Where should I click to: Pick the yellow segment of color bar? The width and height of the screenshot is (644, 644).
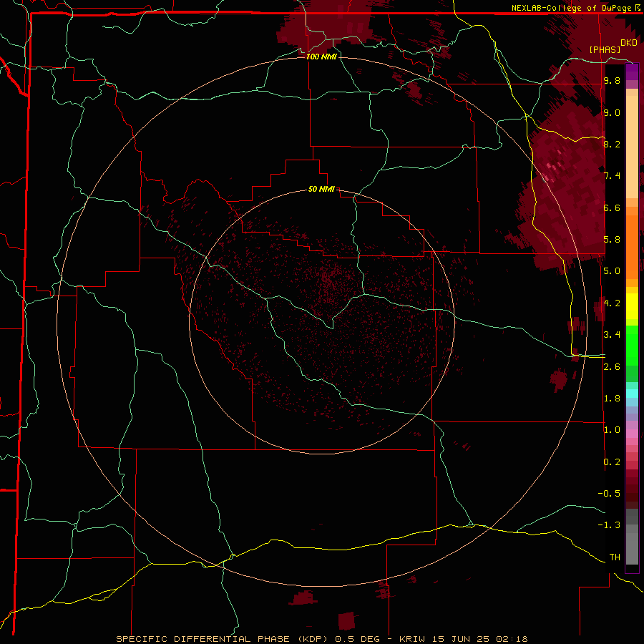pyautogui.click(x=632, y=306)
